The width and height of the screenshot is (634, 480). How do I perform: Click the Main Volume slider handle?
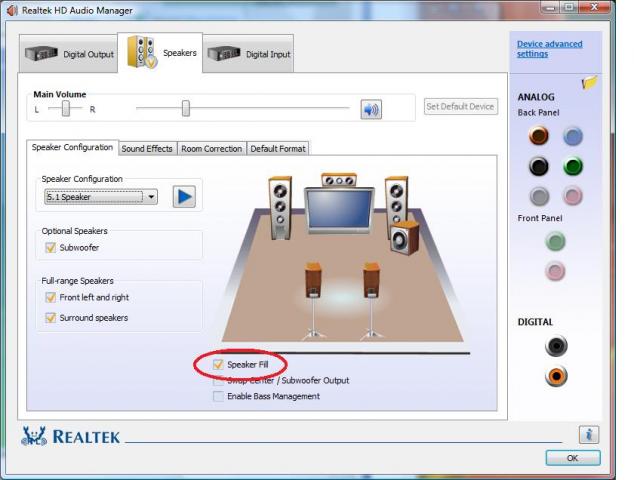[x=186, y=108]
